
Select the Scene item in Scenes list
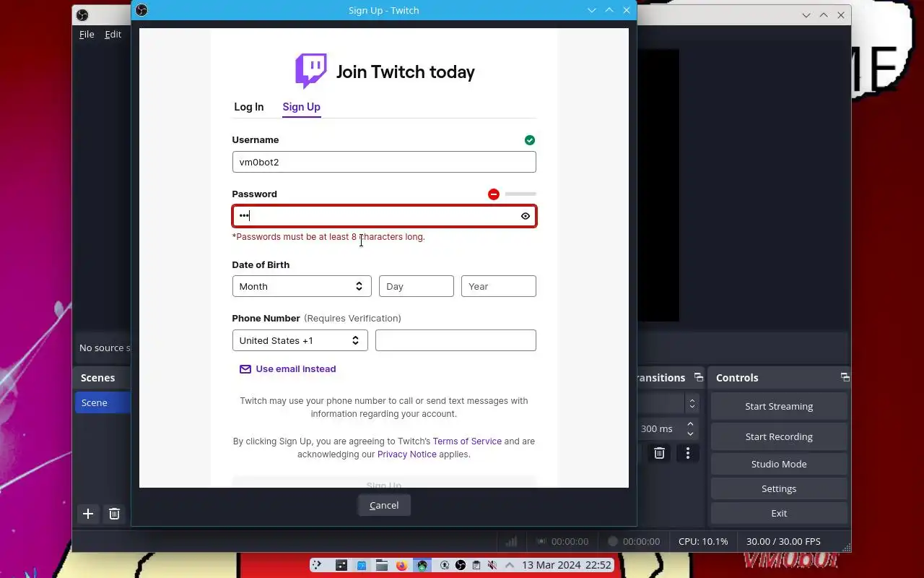(x=103, y=402)
